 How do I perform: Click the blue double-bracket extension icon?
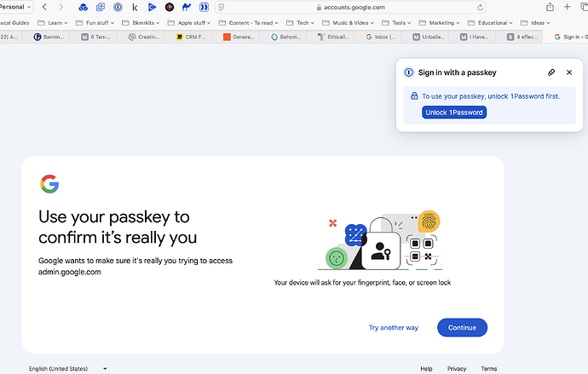click(x=204, y=7)
